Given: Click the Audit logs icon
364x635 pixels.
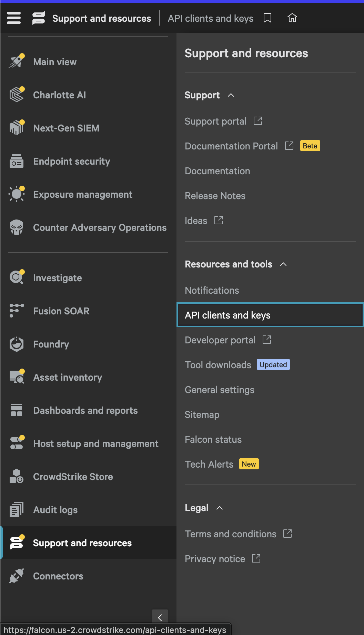Looking at the screenshot, I should coord(17,509).
